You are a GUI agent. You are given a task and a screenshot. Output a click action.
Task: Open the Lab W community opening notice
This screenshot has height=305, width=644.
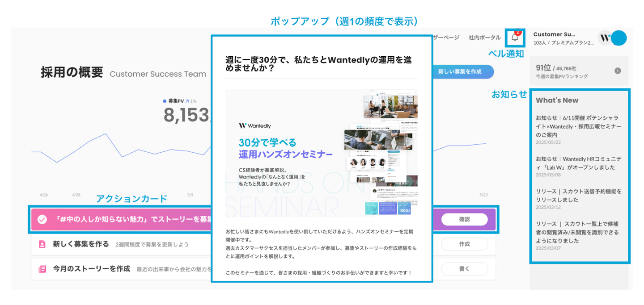[578, 163]
